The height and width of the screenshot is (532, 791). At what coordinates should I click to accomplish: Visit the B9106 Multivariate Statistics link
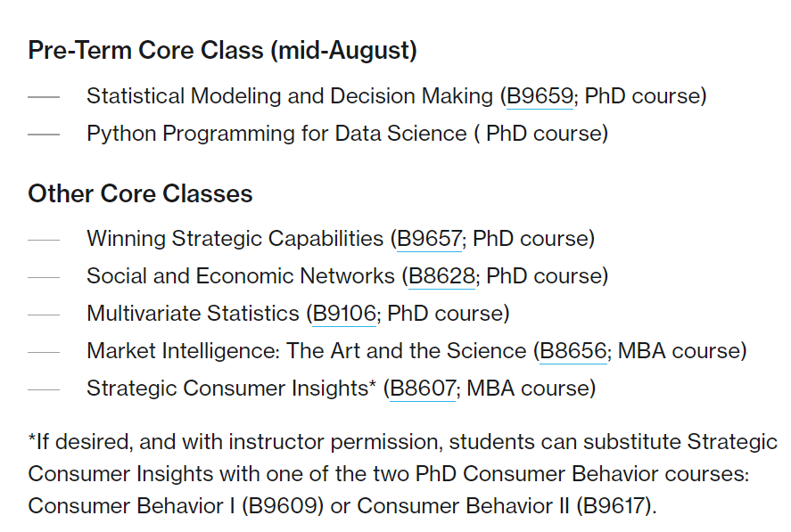[x=344, y=314]
